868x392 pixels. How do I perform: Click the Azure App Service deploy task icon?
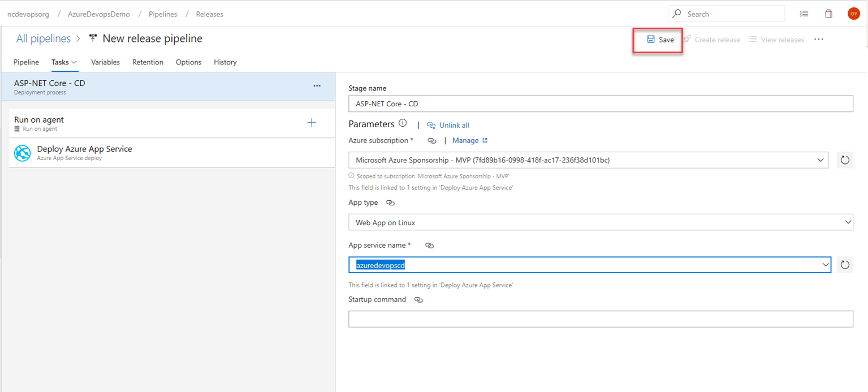23,153
